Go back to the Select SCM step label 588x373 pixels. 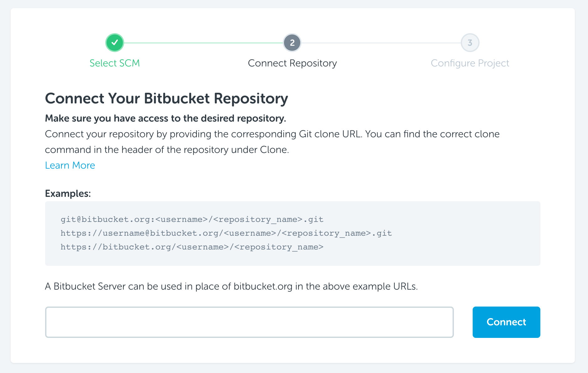click(115, 63)
